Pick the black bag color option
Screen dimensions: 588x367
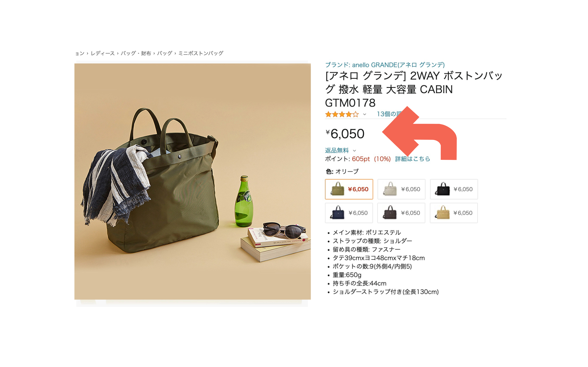tap(454, 189)
